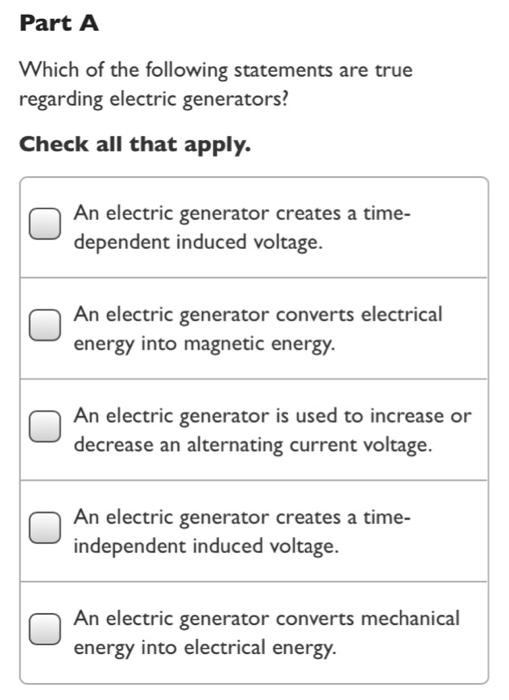Select answer text 'converts electrical energy into magnetic energy'
509x700 pixels.
click(x=258, y=329)
